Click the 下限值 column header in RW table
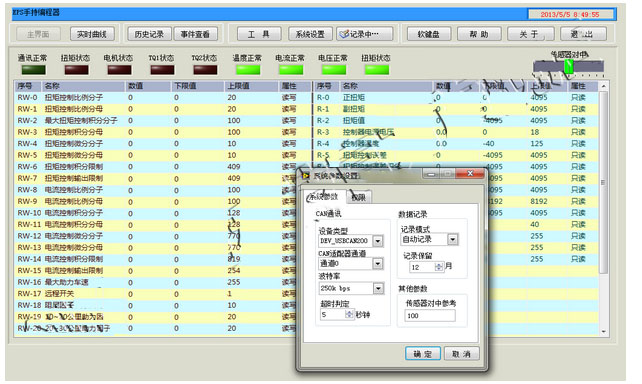642x384 pixels. pyautogui.click(x=198, y=86)
